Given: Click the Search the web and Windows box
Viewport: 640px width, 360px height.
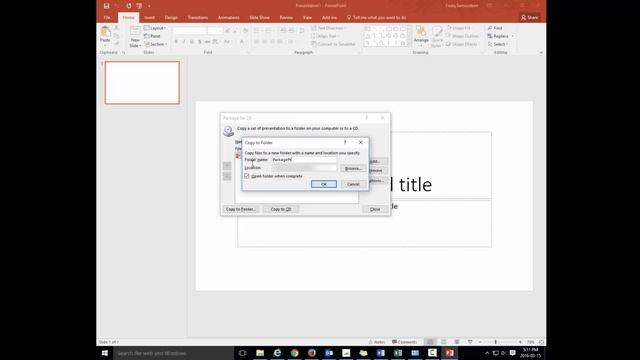Looking at the screenshot, I should tap(173, 353).
